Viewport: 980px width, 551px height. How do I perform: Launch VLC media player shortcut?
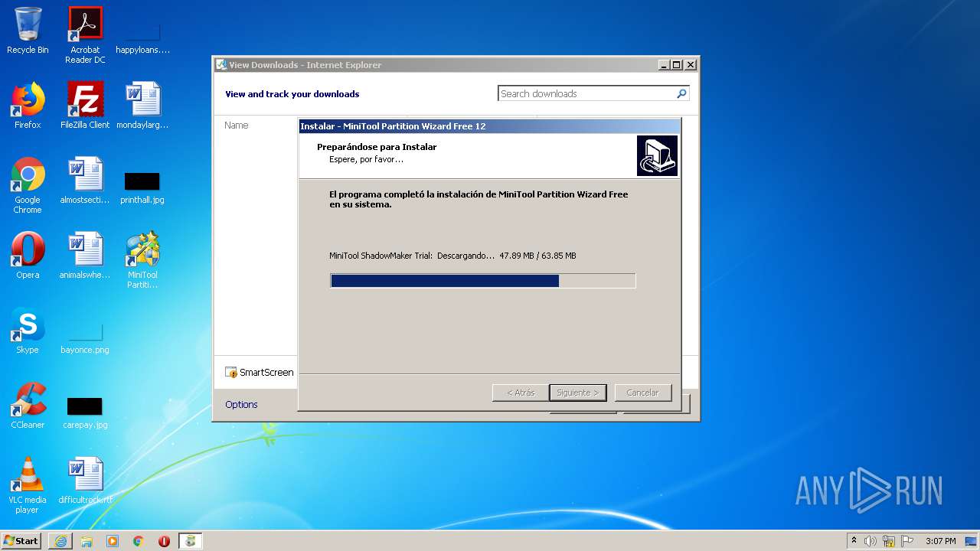pos(28,485)
